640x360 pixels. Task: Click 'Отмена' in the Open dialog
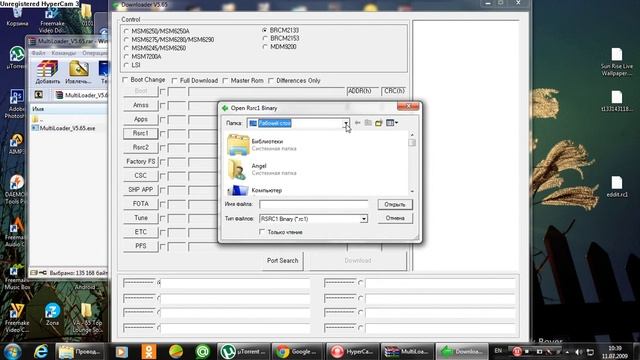(x=395, y=218)
